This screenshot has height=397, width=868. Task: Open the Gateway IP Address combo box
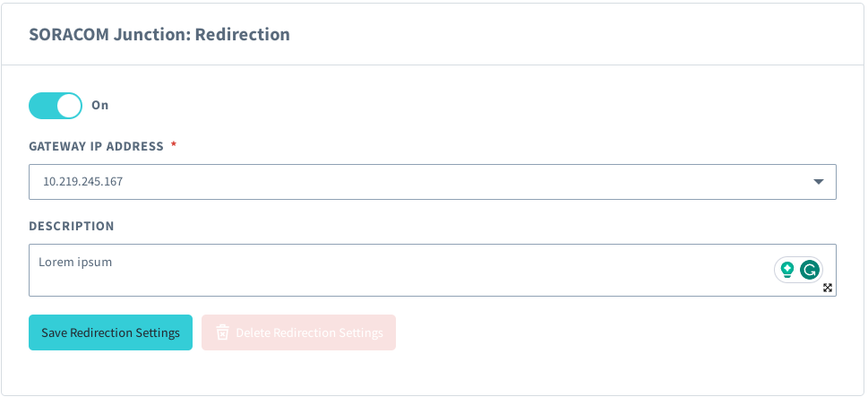coord(432,182)
